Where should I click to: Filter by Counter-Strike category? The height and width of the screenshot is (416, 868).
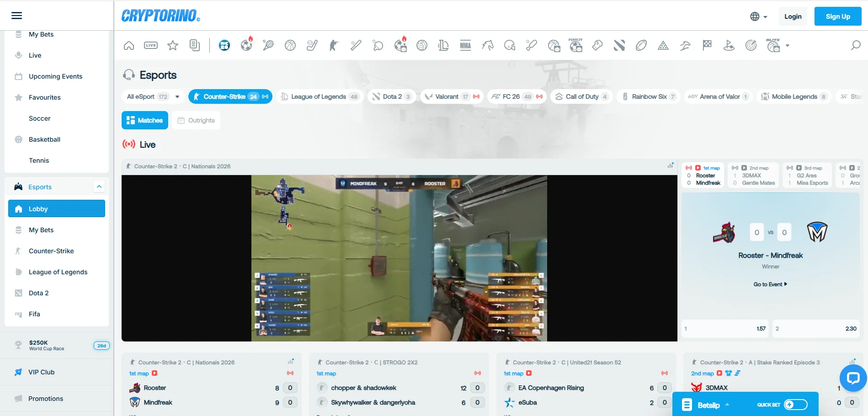tap(230, 96)
